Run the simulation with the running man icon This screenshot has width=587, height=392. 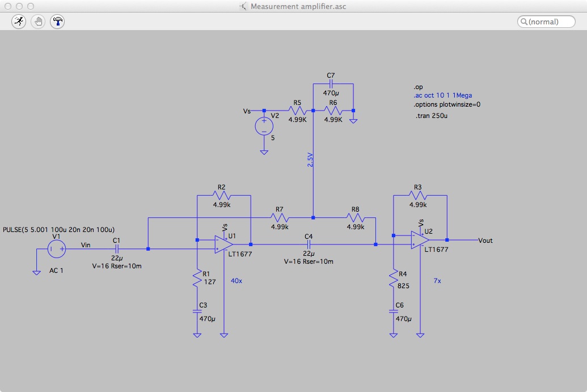click(x=19, y=22)
